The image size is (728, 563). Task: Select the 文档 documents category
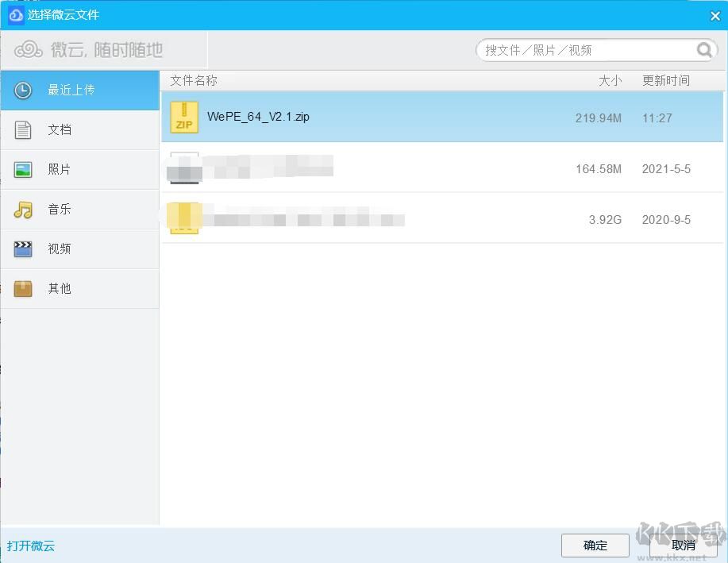point(80,130)
